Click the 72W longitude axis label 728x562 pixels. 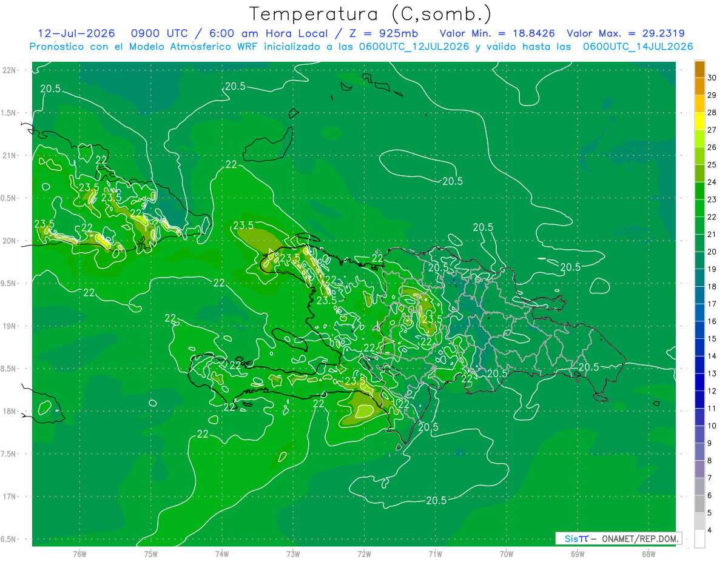364,554
